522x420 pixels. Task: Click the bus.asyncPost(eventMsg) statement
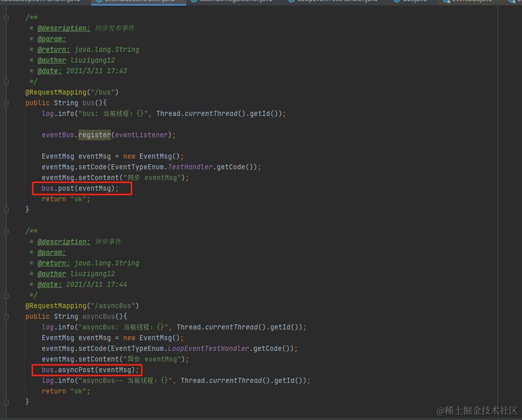90,370
